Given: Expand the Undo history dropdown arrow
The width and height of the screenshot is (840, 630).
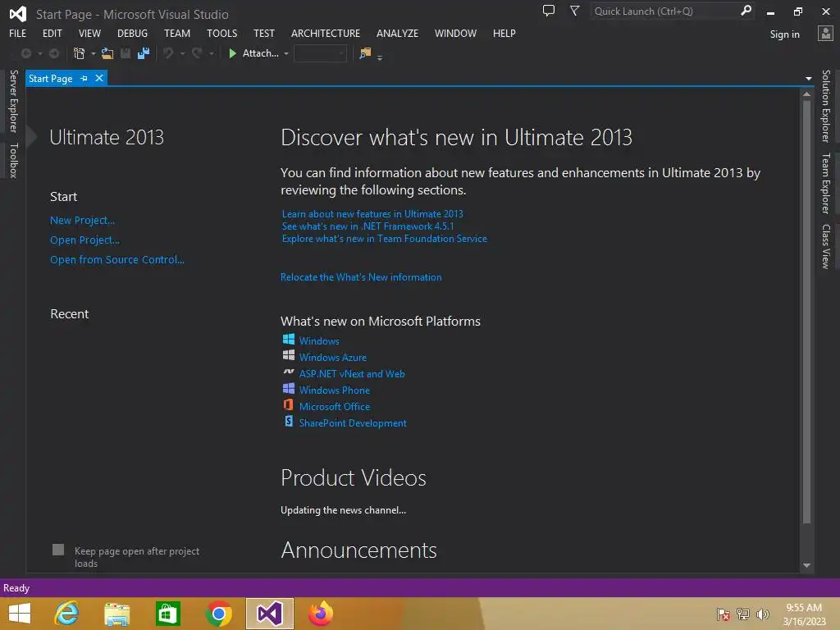Looking at the screenshot, I should coord(182,53).
